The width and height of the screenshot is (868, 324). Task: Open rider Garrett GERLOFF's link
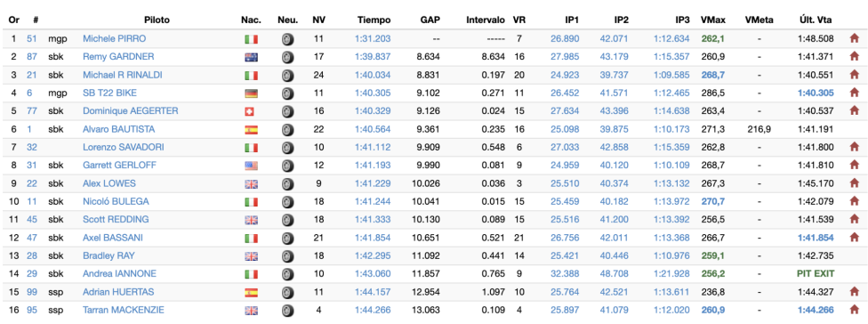point(118,165)
